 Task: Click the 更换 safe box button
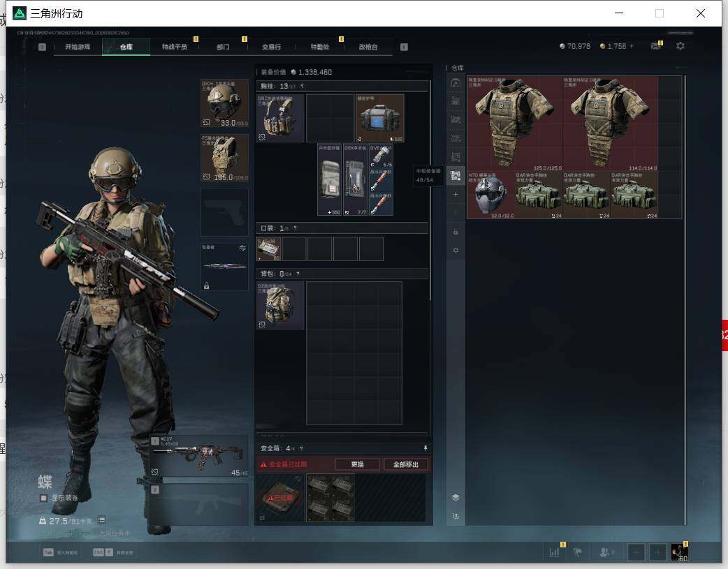click(358, 464)
